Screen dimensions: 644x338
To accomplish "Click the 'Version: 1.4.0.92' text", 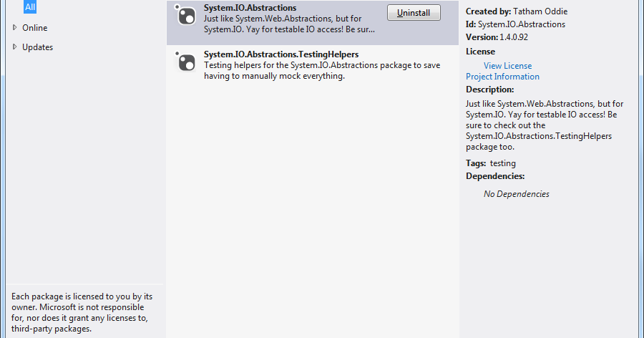I will click(497, 37).
